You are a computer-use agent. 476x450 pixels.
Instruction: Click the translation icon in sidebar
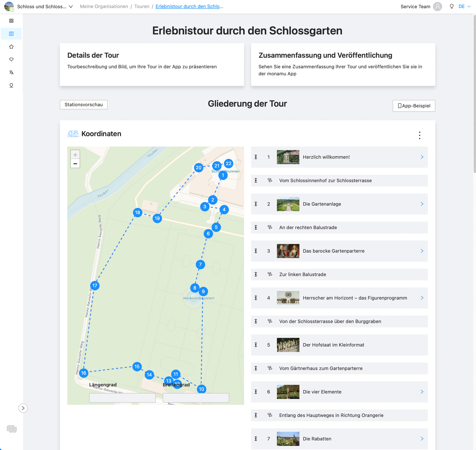pos(11,72)
